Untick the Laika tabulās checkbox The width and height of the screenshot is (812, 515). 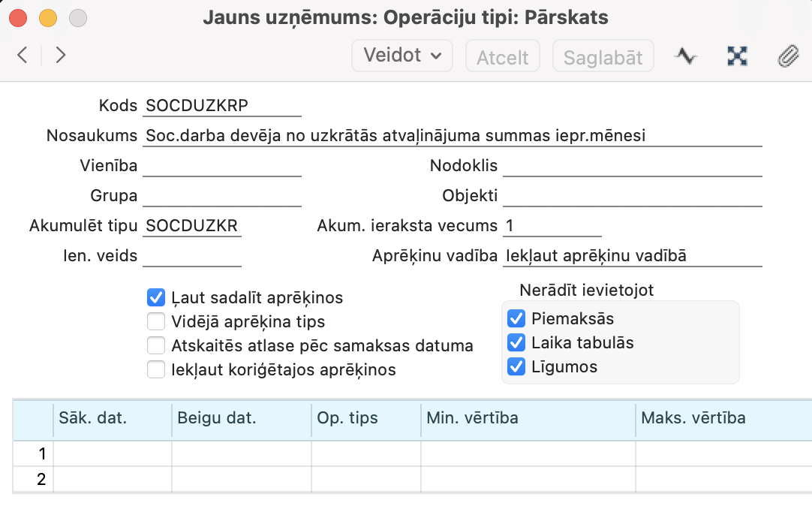pyautogui.click(x=516, y=343)
